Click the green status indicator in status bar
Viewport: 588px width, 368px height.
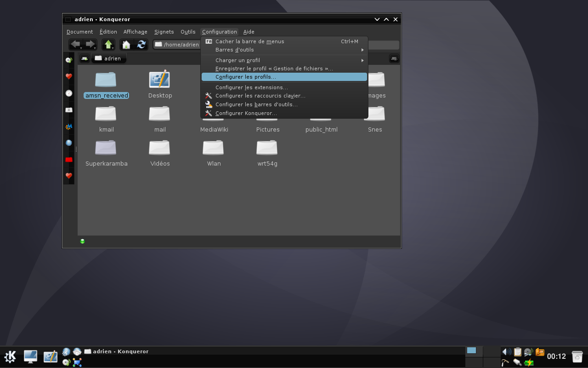click(82, 241)
